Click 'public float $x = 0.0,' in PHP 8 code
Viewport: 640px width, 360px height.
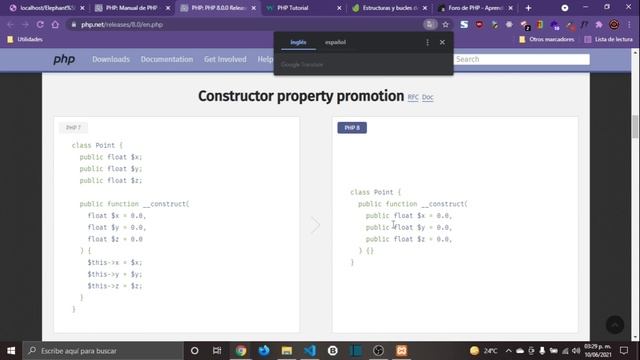pos(409,216)
